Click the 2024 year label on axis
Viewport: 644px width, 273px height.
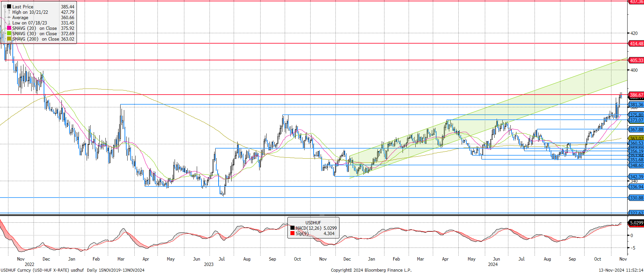click(493, 264)
